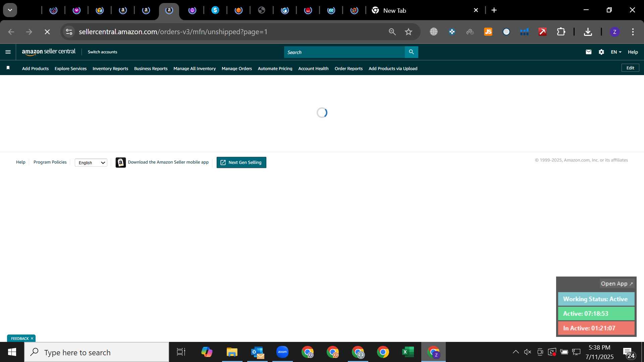Open Order Reports menu item

(348, 68)
